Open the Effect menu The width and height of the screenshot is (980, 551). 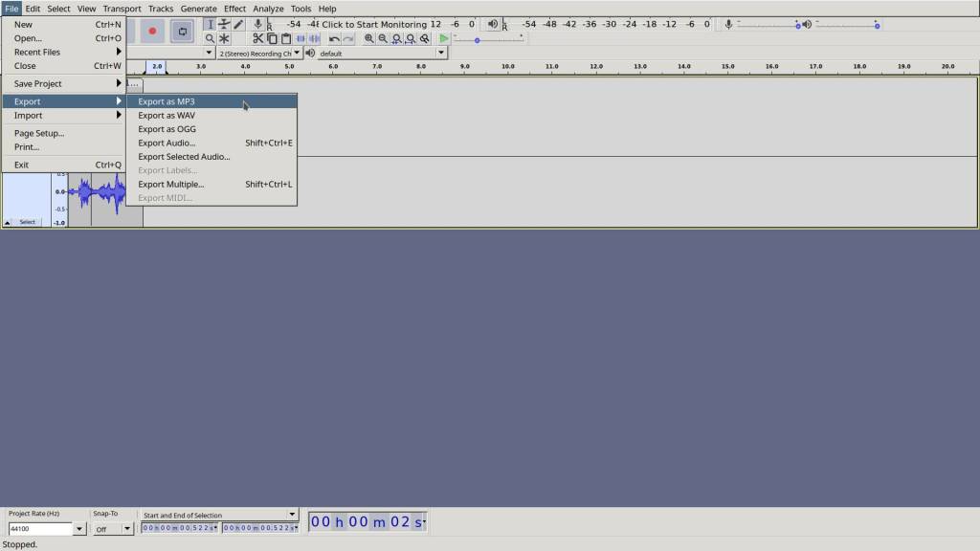(234, 9)
